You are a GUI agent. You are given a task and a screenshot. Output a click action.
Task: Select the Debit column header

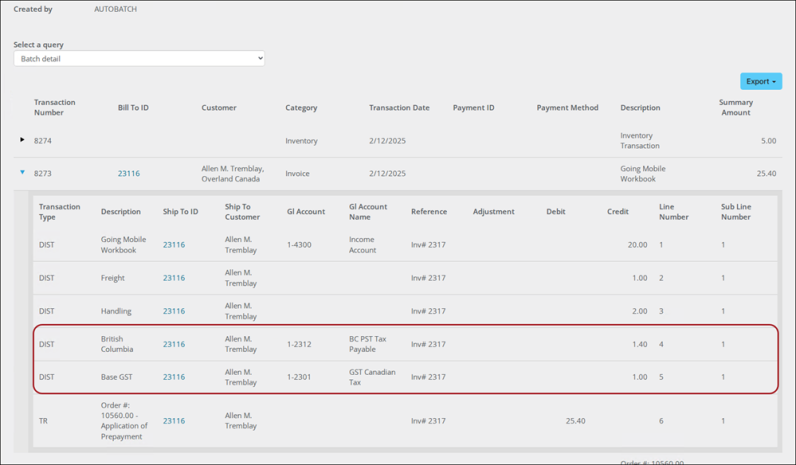(x=555, y=212)
